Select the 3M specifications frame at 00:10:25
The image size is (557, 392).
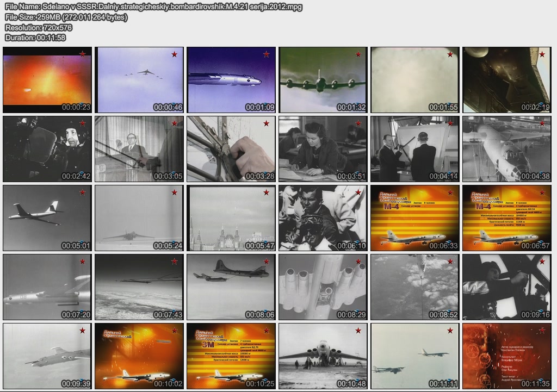point(231,356)
